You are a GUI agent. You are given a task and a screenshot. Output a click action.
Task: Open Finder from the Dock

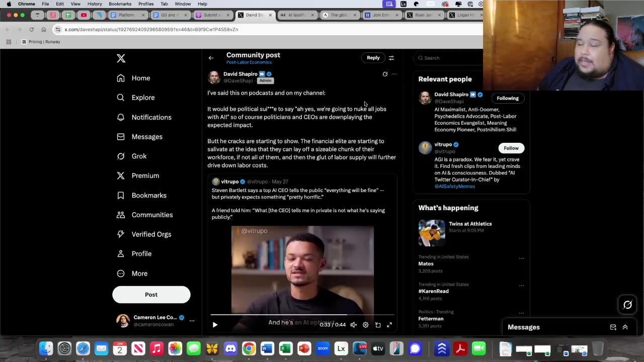[46, 348]
